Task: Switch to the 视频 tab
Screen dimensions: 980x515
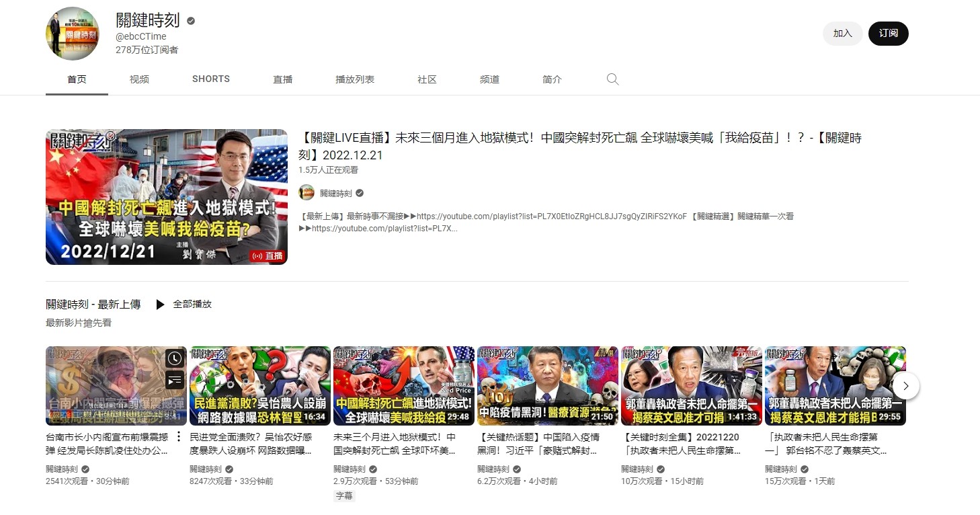Action: (x=139, y=79)
